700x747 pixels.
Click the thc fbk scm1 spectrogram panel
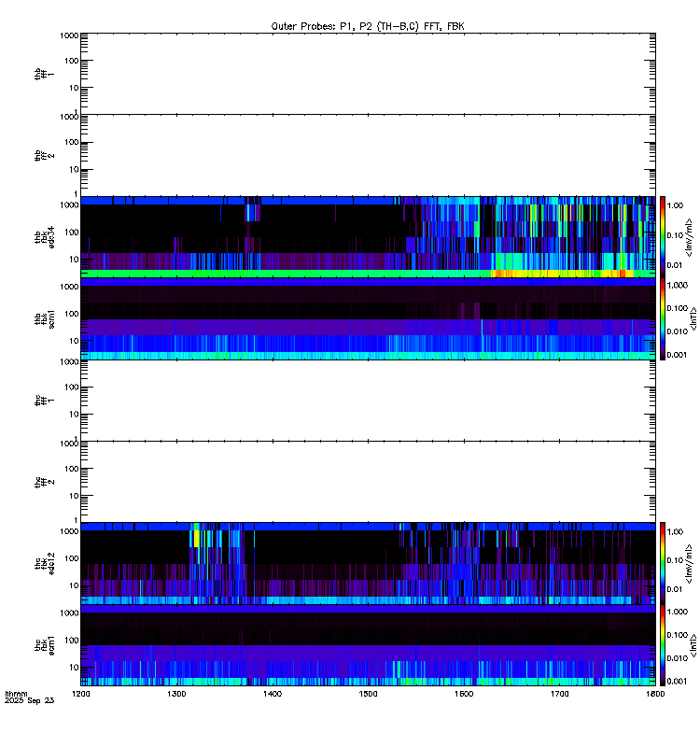pos(368,645)
